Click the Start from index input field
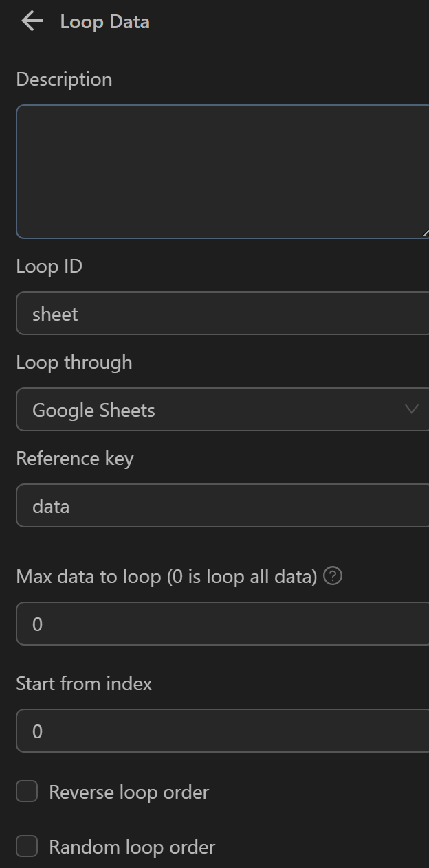This screenshot has height=868, width=429. (220, 731)
